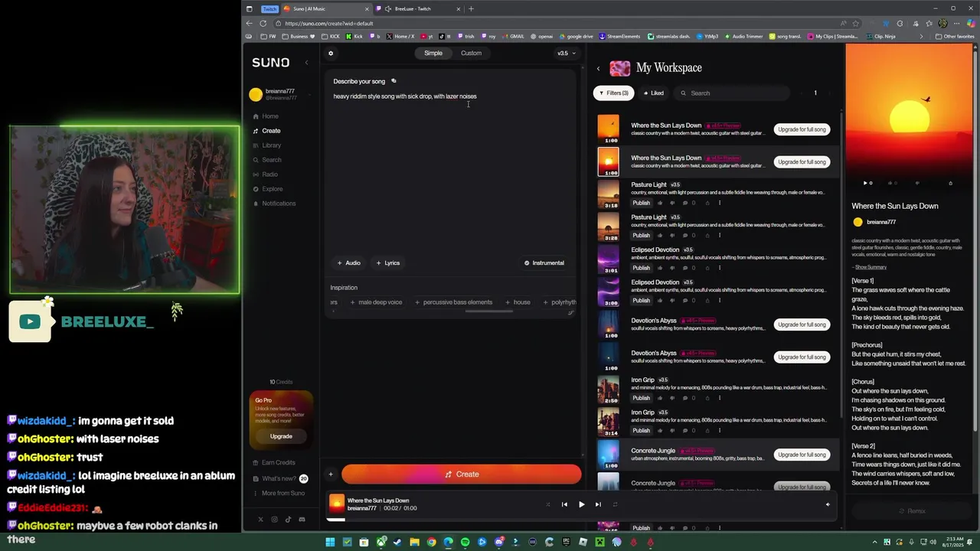The width and height of the screenshot is (980, 551).
Task: Collapse the Suno sidebar with the arrow
Action: coord(306,63)
